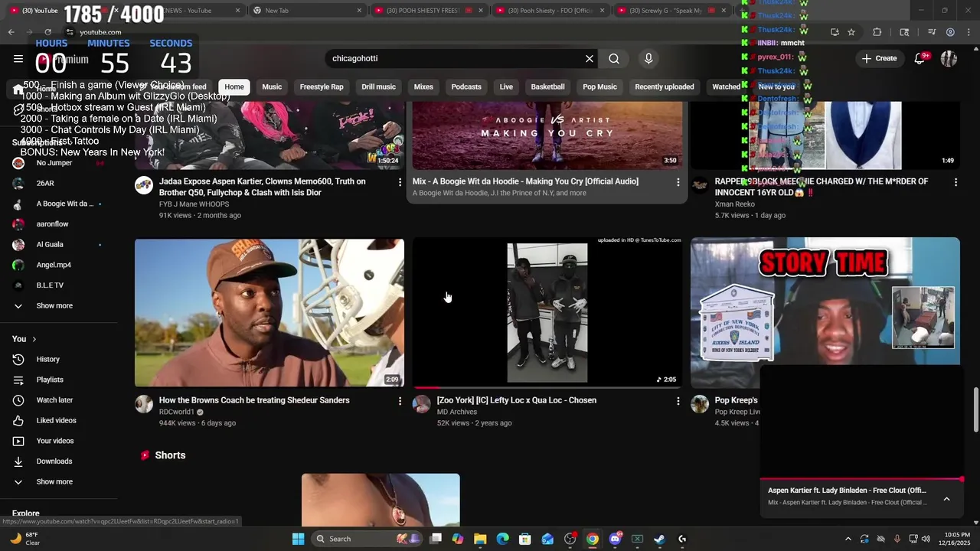The width and height of the screenshot is (980, 551).
Task: Select the Music filter chip
Action: pyautogui.click(x=272, y=87)
